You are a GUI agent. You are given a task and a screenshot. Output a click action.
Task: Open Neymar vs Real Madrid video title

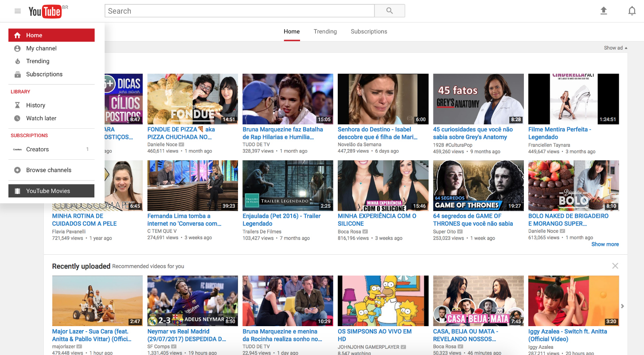click(187, 335)
